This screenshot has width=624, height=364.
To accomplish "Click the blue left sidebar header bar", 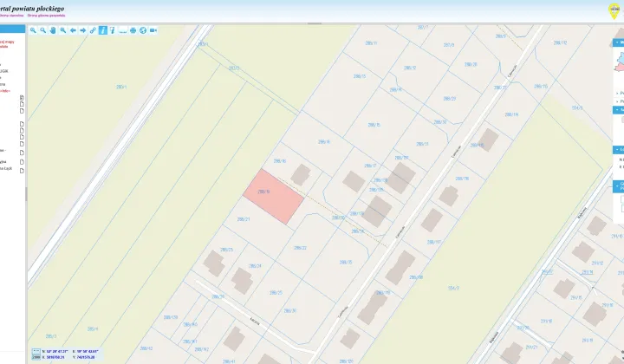I will pos(12,29).
